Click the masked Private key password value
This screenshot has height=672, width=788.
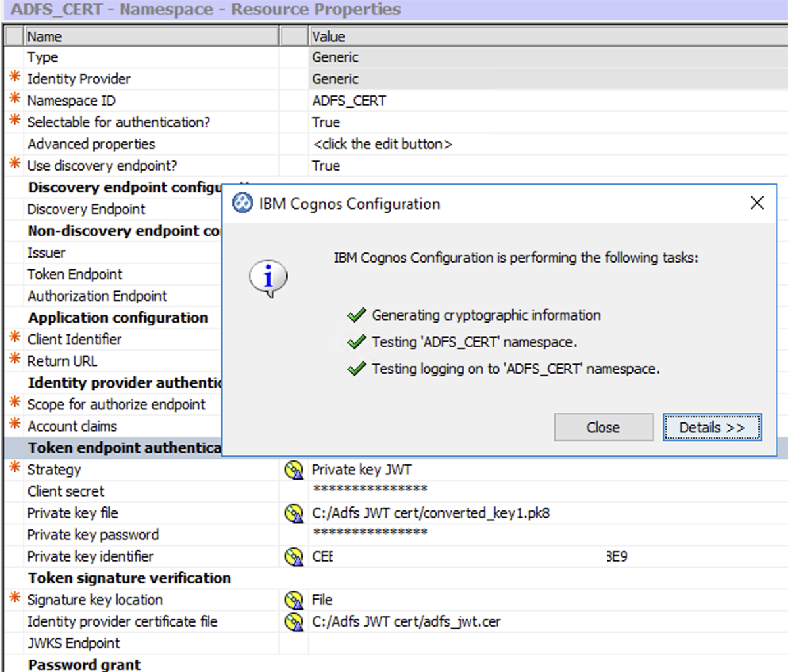370,532
